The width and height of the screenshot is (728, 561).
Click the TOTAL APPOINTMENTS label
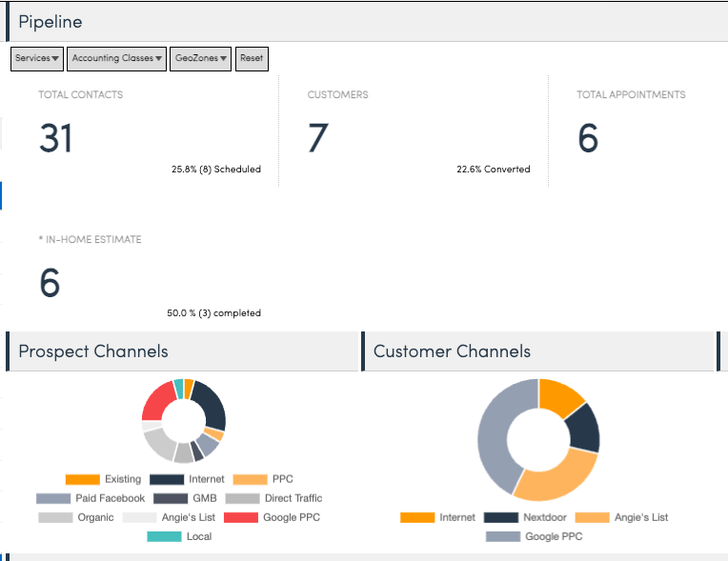point(631,94)
